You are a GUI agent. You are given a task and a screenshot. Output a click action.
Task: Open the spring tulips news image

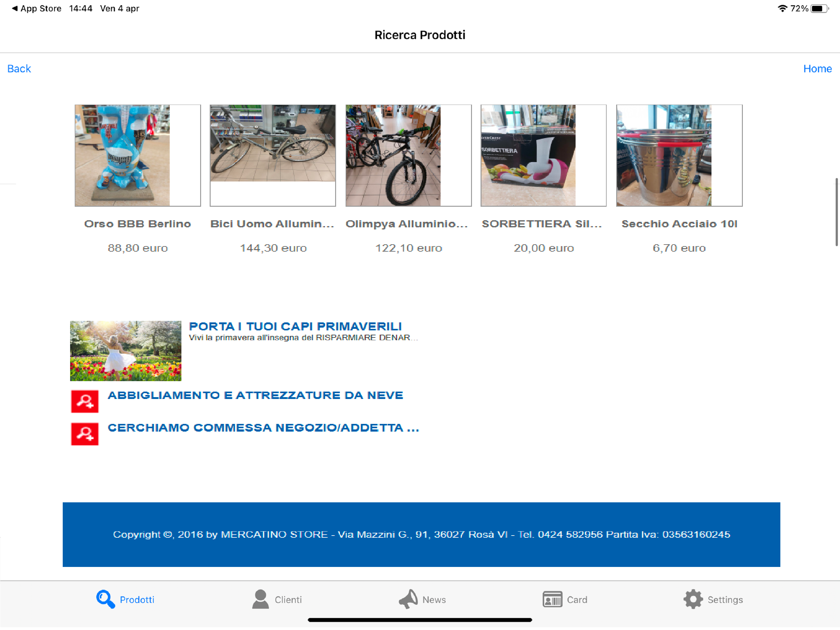click(x=126, y=351)
